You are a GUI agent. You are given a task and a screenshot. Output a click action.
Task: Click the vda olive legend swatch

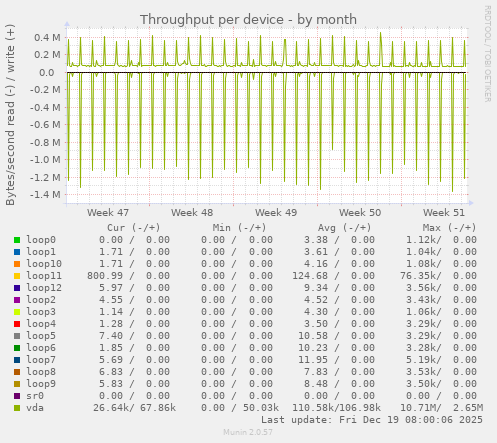click(17, 408)
